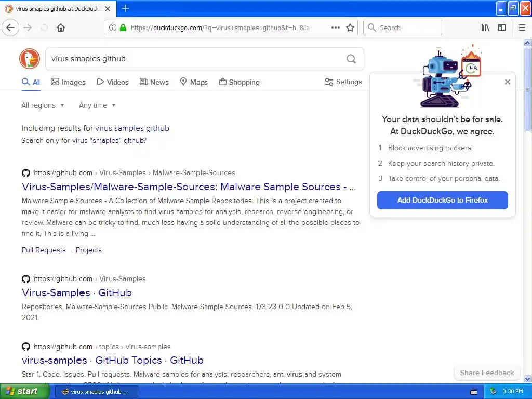Bookmark this page with the star icon
The image size is (532, 399).
pos(350,28)
